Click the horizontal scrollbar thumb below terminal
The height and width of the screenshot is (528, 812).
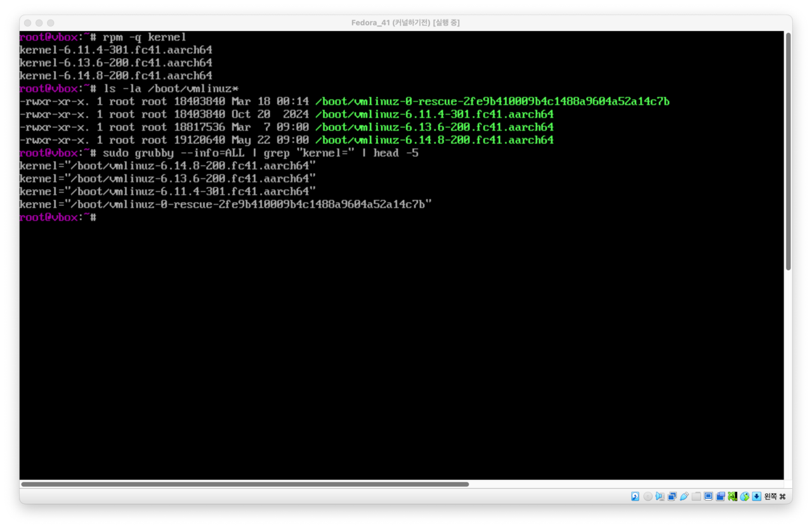click(245, 484)
